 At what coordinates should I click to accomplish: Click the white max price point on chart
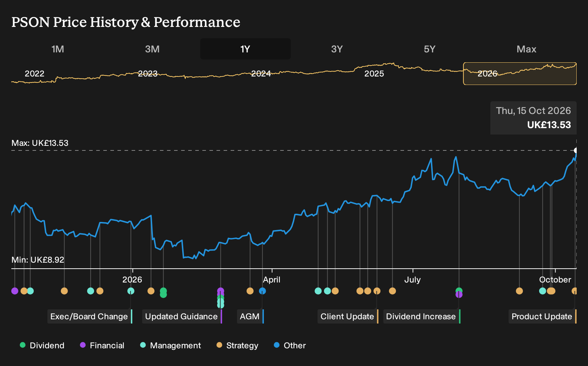pos(576,150)
